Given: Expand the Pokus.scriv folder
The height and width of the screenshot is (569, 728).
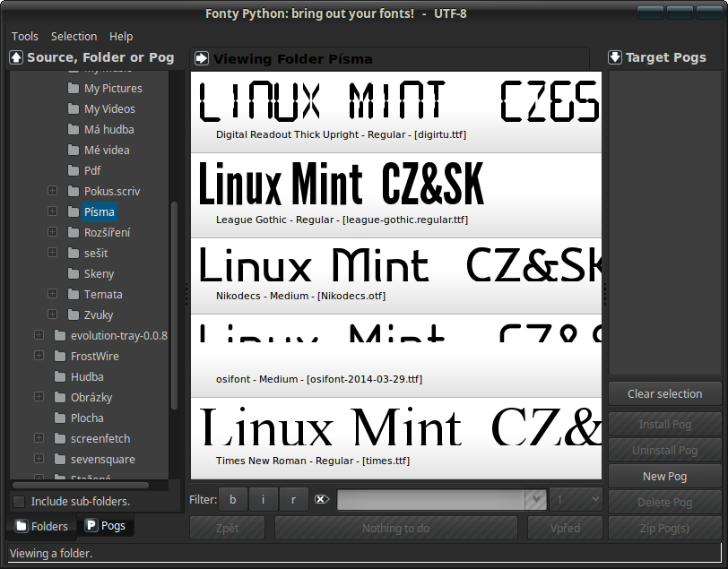Looking at the screenshot, I should tap(53, 191).
